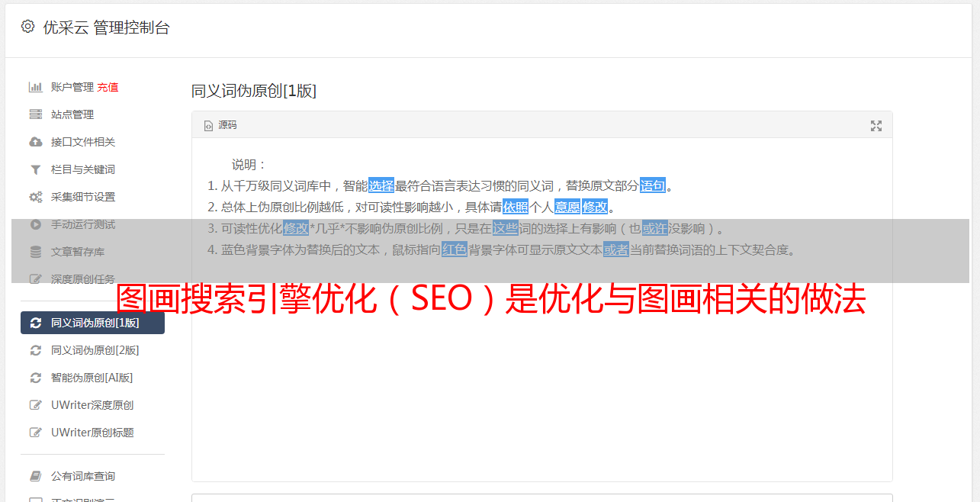The image size is (980, 502).
Task: Click the book icon for 公有词库查询
Action: 35,476
